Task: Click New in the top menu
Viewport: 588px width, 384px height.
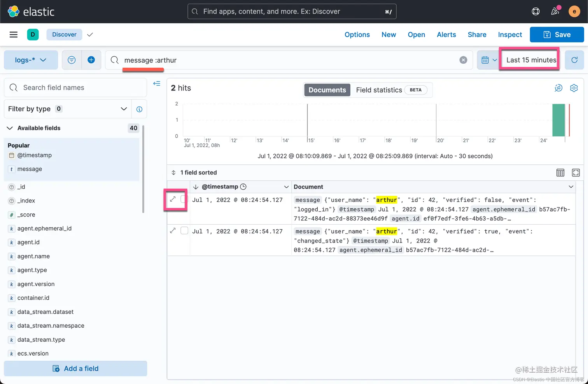Action: pos(388,35)
